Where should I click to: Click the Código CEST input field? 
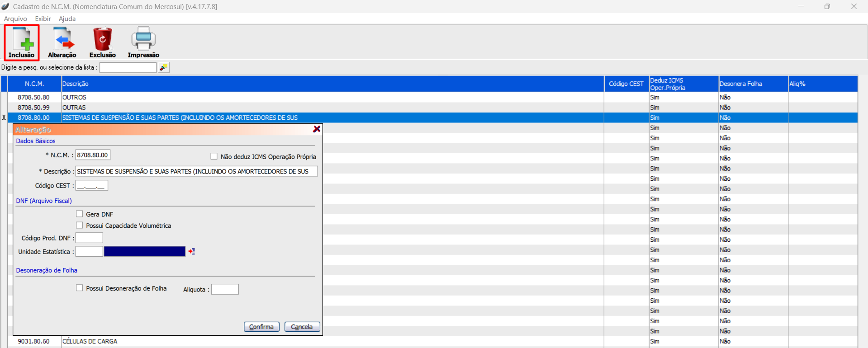[91, 185]
